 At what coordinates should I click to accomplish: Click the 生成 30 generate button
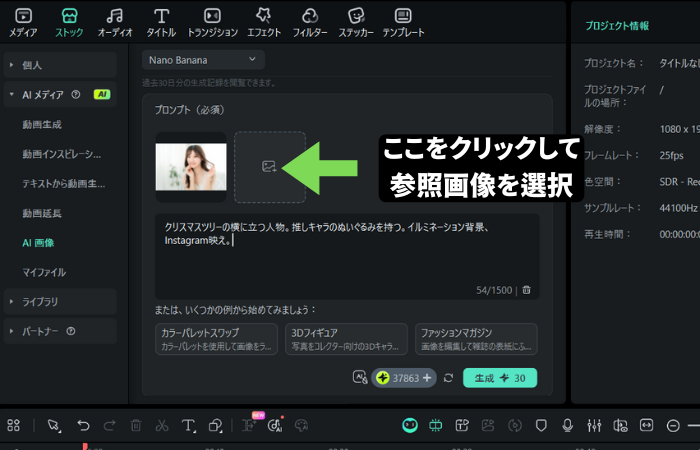tap(500, 378)
